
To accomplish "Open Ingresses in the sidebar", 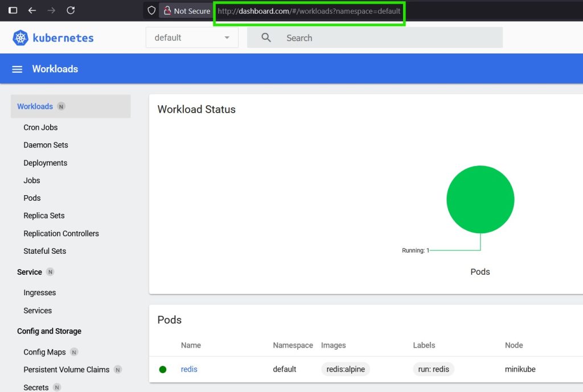I will (x=39, y=293).
